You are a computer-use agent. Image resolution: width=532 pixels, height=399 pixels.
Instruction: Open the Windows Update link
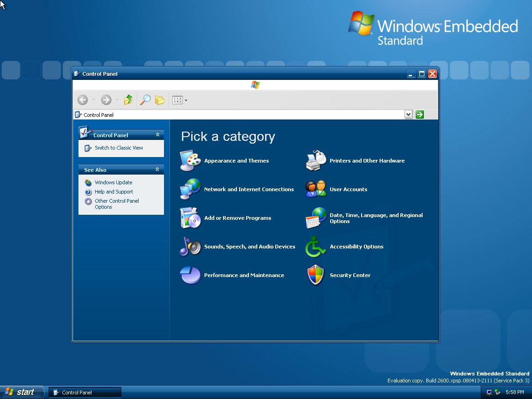coord(113,182)
